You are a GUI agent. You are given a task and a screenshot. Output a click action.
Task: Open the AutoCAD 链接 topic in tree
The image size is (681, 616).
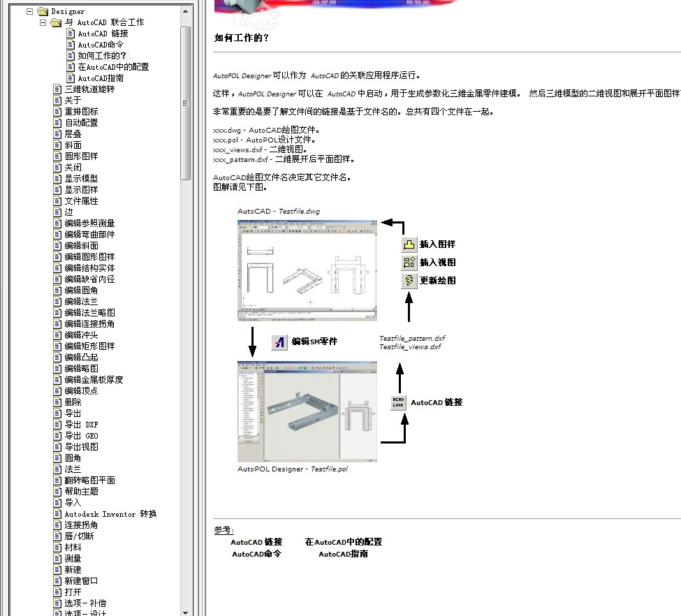pyautogui.click(x=103, y=34)
